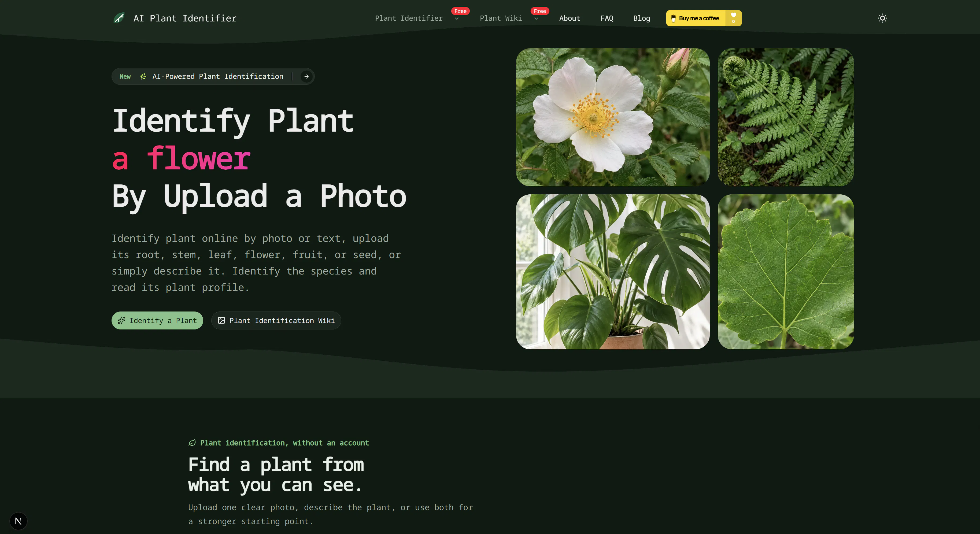Viewport: 980px width, 534px height.
Task: Open the Plant Wiki menu item
Action: click(501, 18)
